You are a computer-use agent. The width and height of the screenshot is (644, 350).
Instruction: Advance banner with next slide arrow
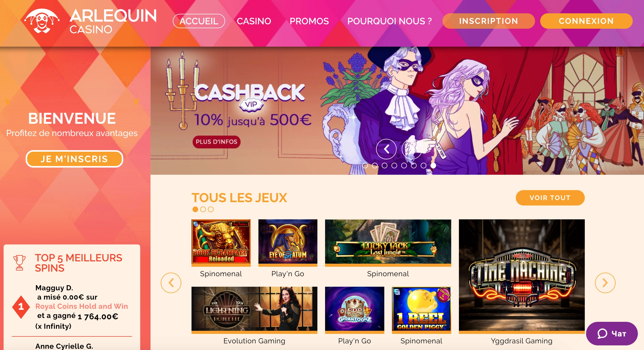[412, 149]
